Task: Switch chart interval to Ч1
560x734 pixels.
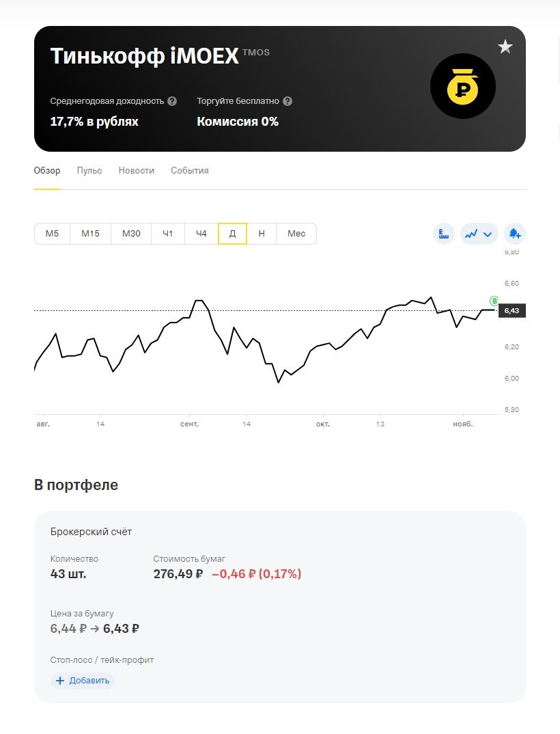Action: click(x=168, y=234)
